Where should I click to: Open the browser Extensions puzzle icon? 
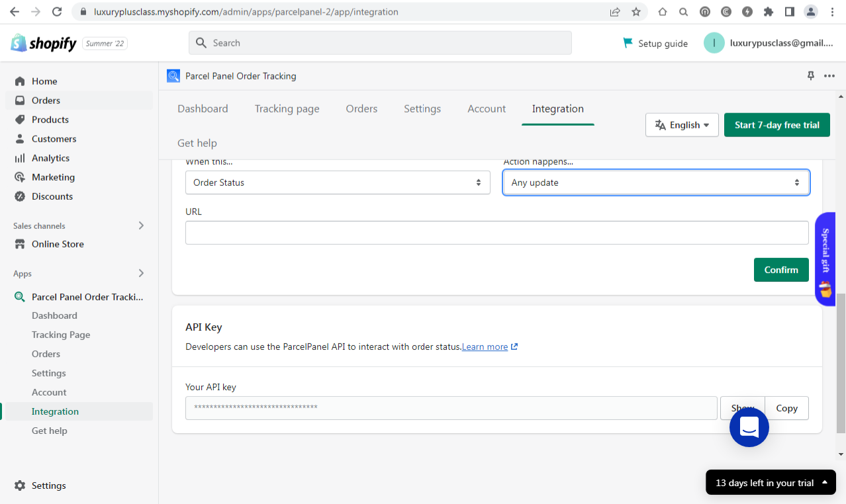tap(768, 11)
